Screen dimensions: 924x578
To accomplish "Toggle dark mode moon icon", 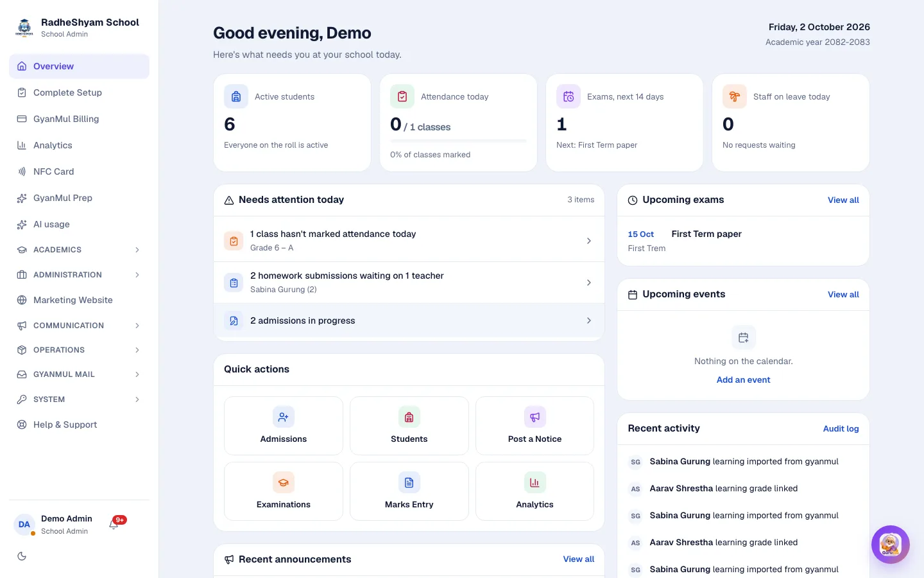I will coord(22,556).
